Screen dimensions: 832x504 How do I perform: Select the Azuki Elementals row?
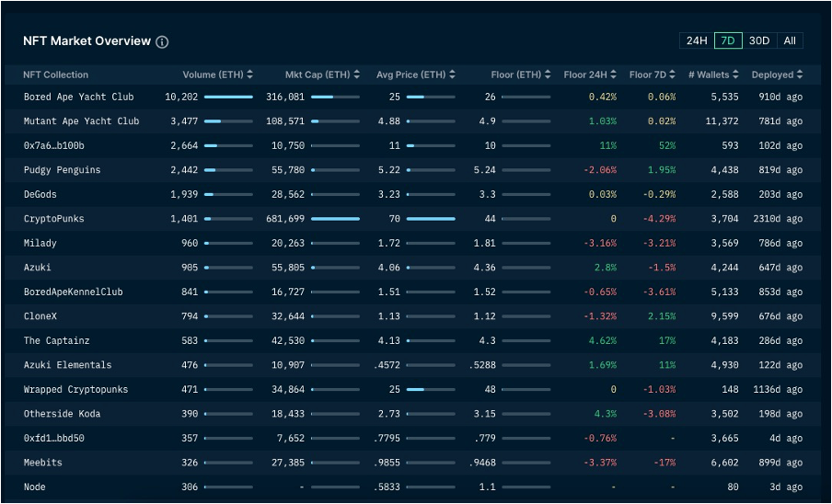coord(67,365)
